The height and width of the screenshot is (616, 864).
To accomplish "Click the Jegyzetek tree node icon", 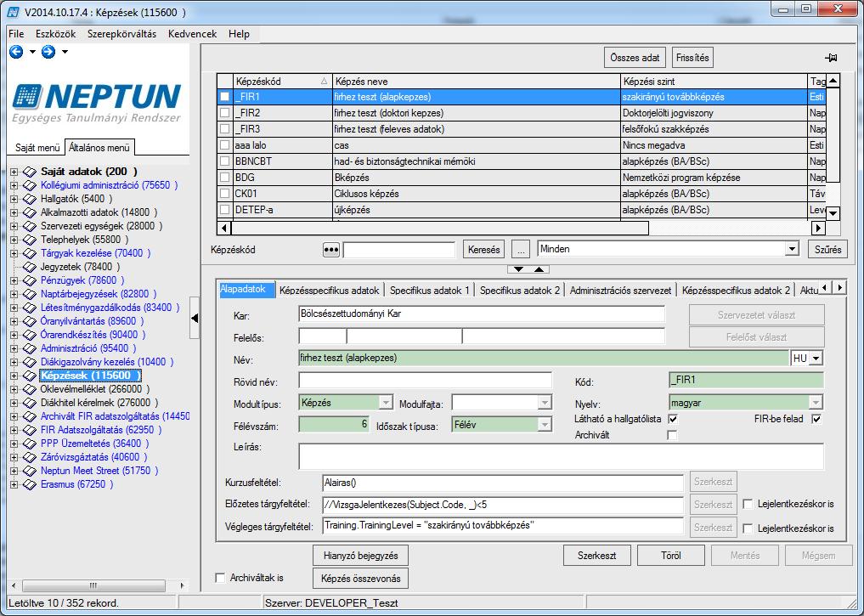I will point(29,268).
